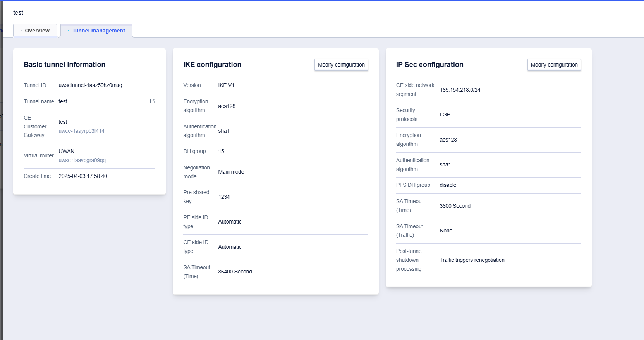Click Modify configuration in the IP Sec configuration card
This screenshot has height=340, width=644.
[x=554, y=65]
